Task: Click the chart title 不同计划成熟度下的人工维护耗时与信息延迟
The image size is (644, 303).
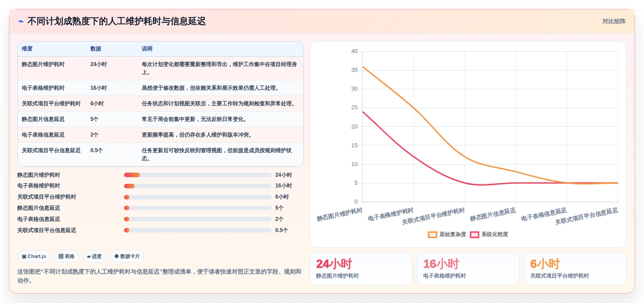Action: [x=116, y=21]
